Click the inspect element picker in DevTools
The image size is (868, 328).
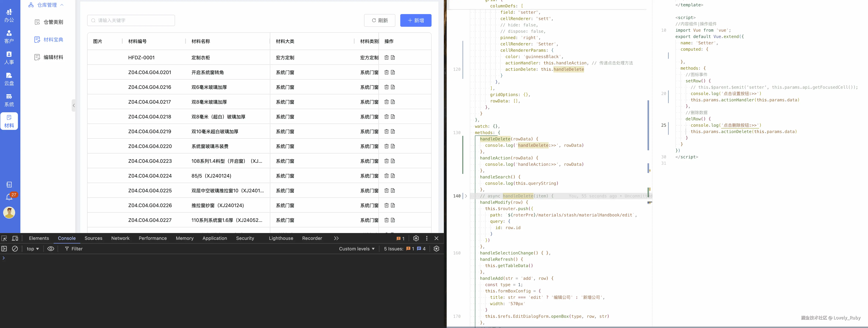tap(4, 238)
